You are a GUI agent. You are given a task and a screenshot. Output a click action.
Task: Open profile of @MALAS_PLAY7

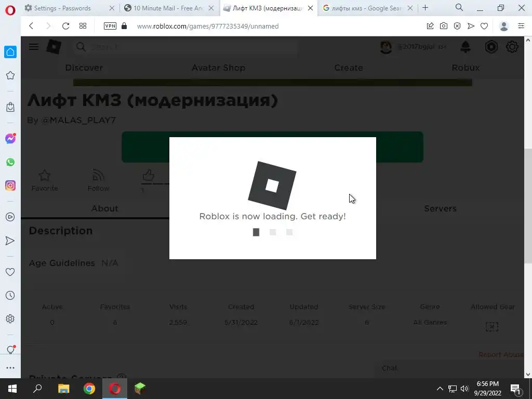pyautogui.click(x=79, y=120)
